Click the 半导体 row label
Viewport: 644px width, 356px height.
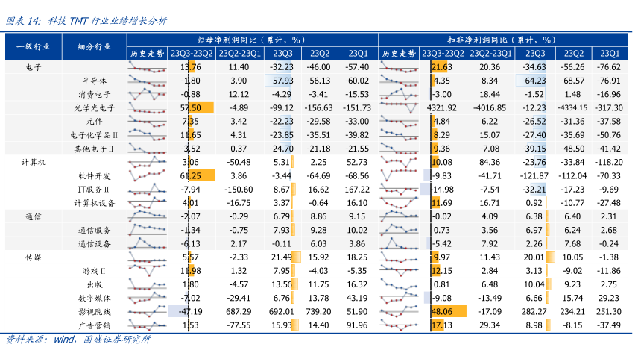[x=95, y=81]
